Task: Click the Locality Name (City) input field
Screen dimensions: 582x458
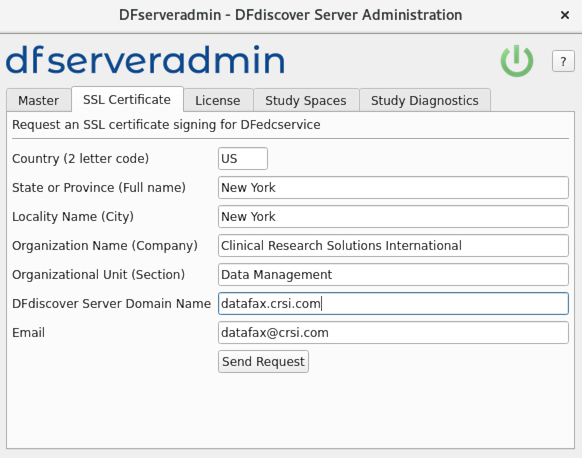Action: click(393, 216)
